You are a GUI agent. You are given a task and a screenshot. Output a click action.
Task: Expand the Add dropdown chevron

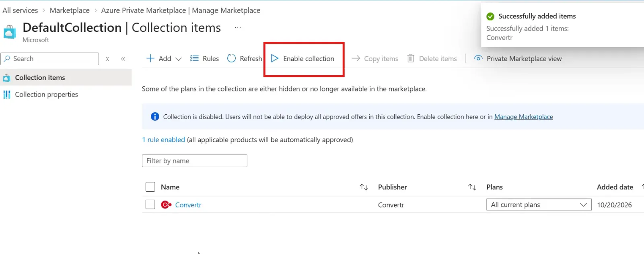179,59
